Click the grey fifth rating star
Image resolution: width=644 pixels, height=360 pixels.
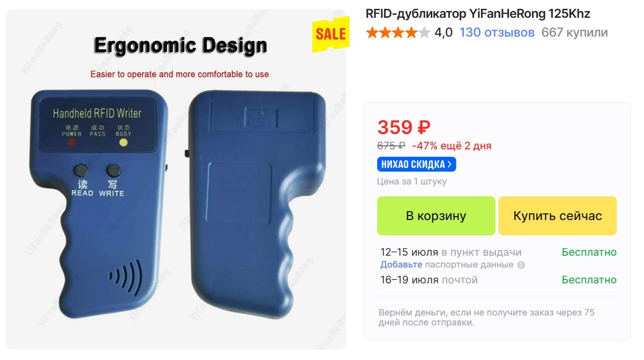point(424,33)
